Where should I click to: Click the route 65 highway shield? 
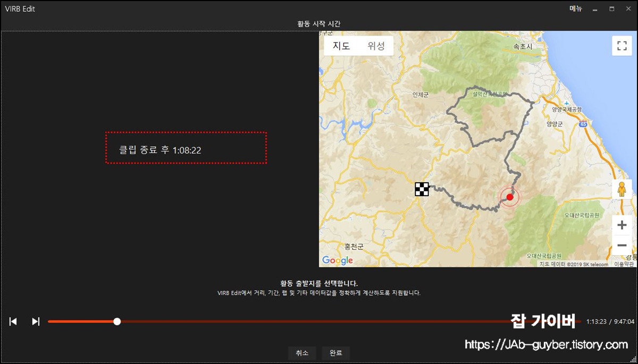(583, 124)
